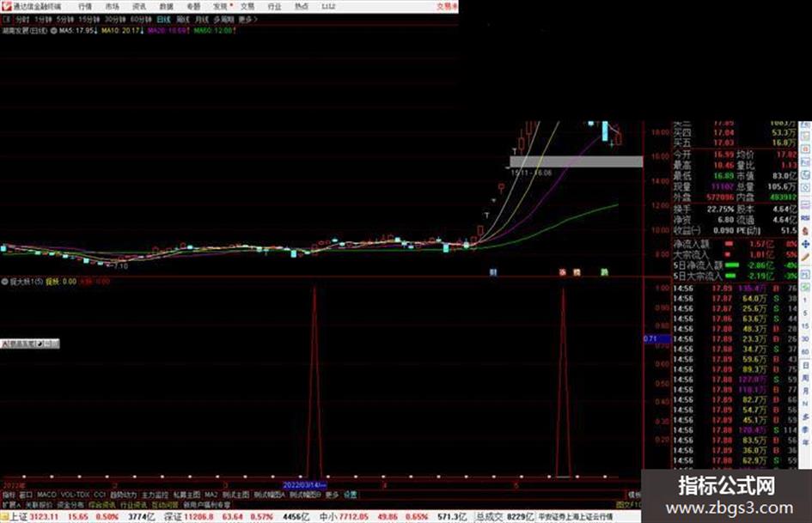Click the pencil drawing tool icon in sidebar
Image resolution: width=812 pixels, height=523 pixels.
805,257
